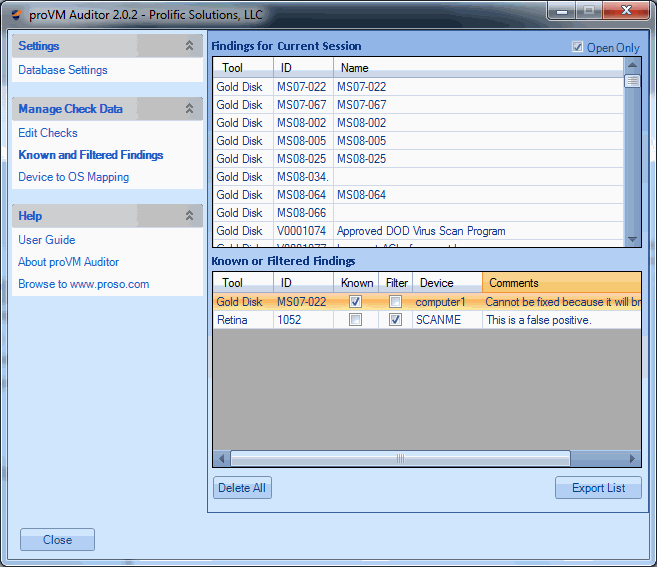Select the MS08-005 finding row
This screenshot has width=657, height=567.
pyautogui.click(x=418, y=141)
